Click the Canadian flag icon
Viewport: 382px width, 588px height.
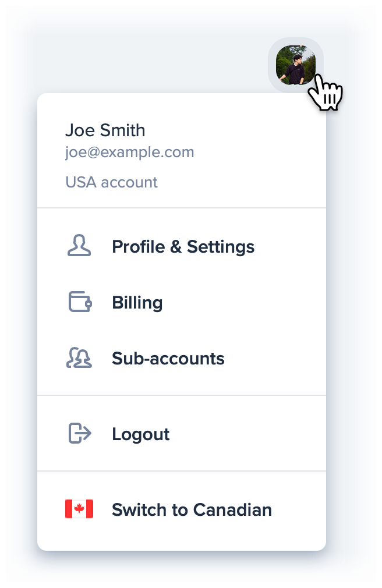79,509
